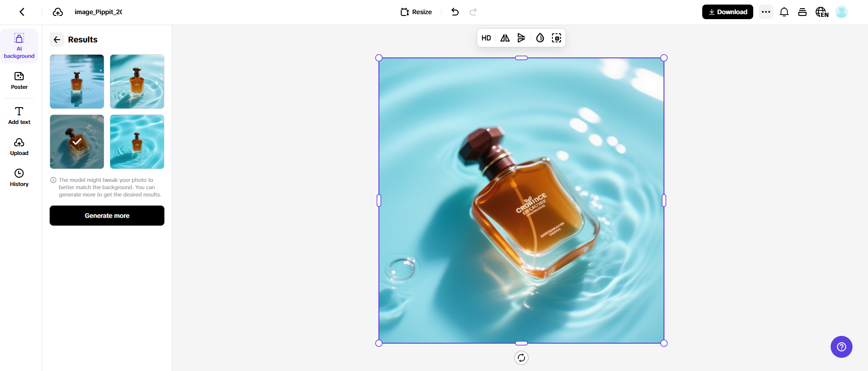This screenshot has width=868, height=371.
Task: Select the Add text tool
Action: [19, 116]
